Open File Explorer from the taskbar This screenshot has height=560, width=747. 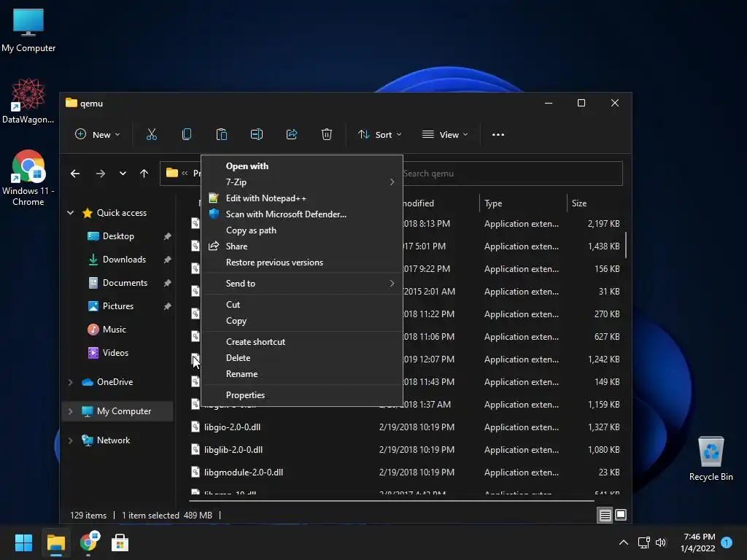coord(55,542)
